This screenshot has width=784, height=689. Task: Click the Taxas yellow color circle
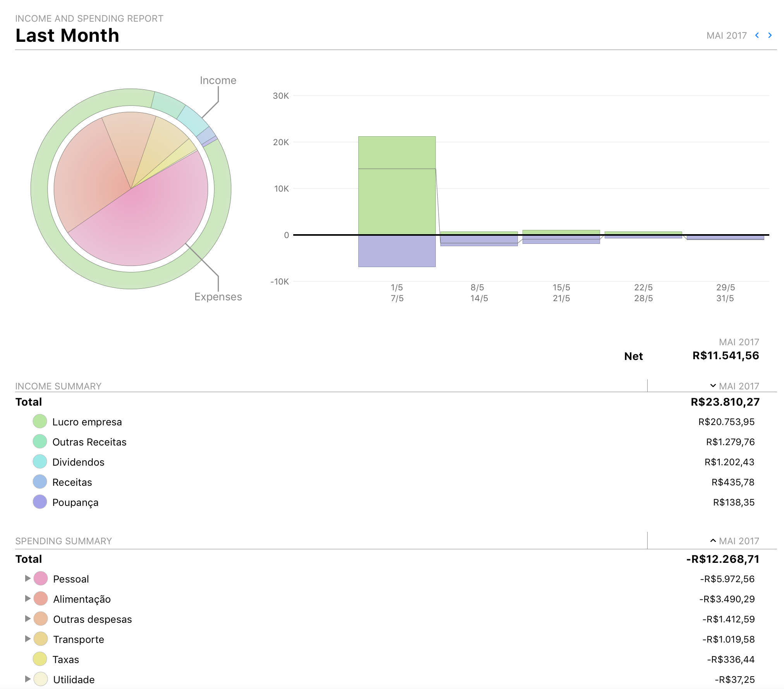pos(40,659)
